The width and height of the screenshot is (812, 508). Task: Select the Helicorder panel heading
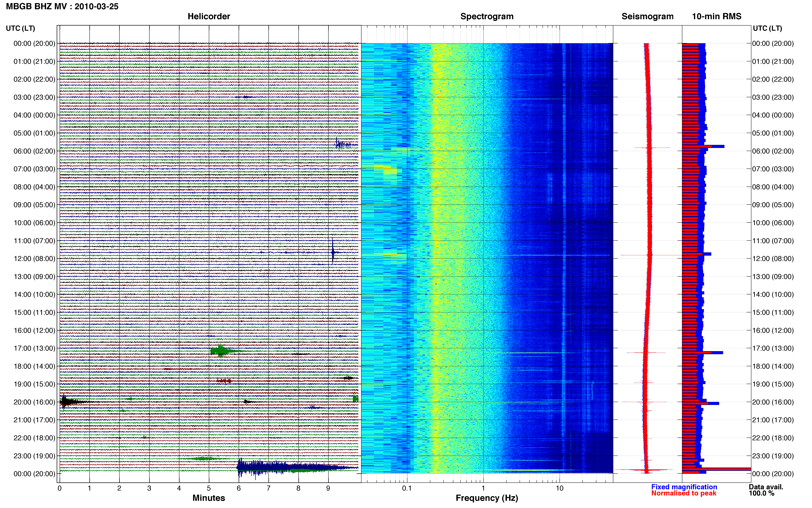209,16
